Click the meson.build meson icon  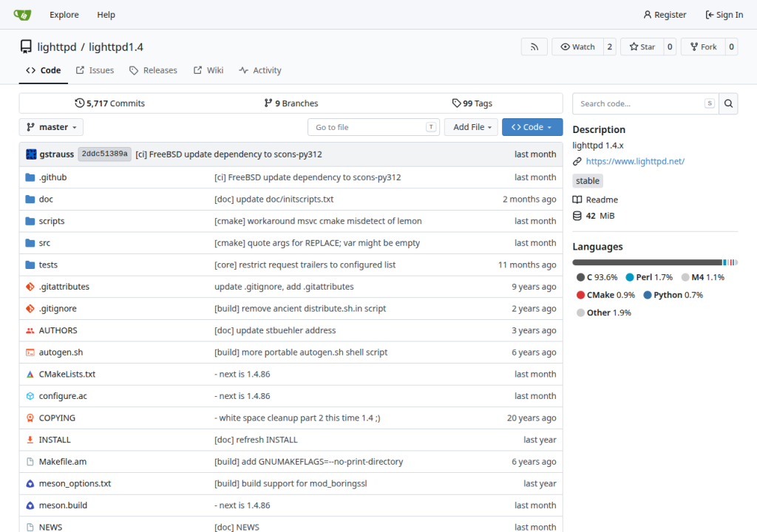[x=30, y=505]
